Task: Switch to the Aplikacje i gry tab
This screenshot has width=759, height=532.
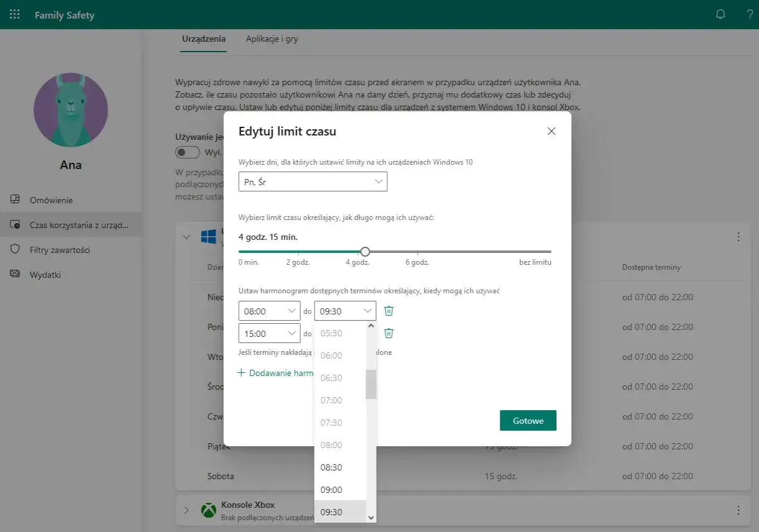Action: click(x=272, y=39)
